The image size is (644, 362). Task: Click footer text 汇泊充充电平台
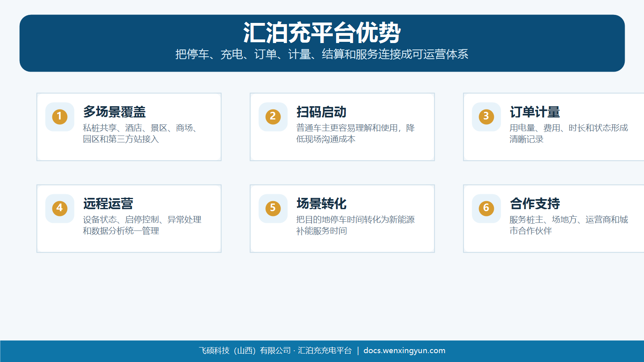(x=325, y=351)
